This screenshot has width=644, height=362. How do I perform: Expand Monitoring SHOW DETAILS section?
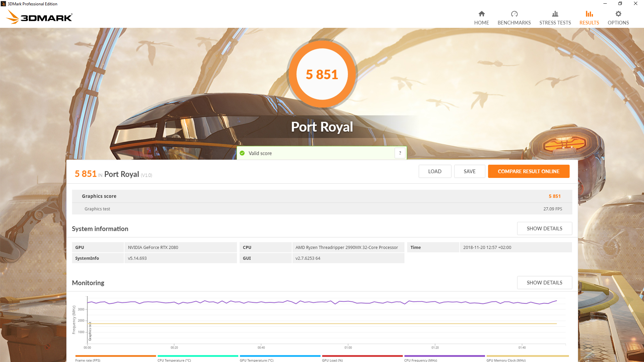pos(544,283)
